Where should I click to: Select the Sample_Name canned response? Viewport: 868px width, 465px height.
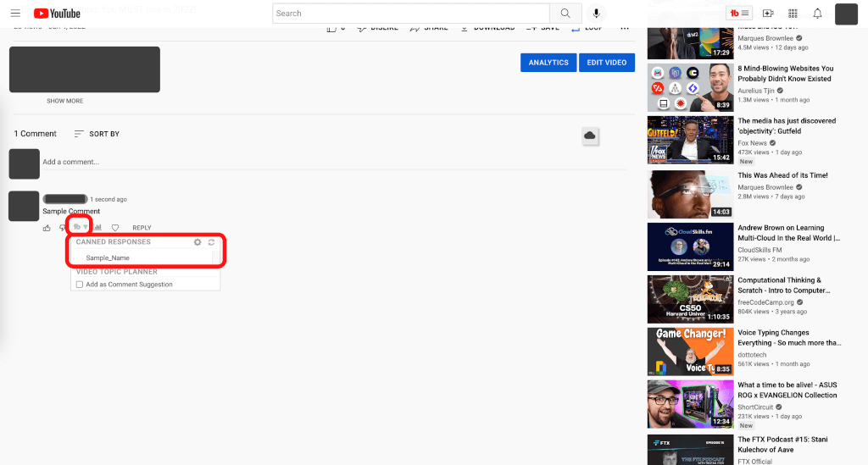pyautogui.click(x=108, y=257)
